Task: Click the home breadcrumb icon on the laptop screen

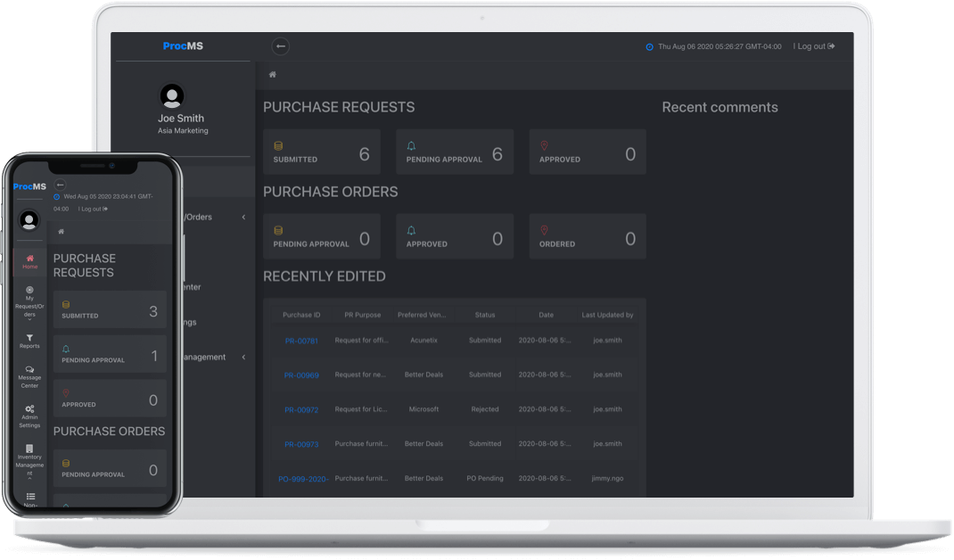Action: tap(273, 75)
